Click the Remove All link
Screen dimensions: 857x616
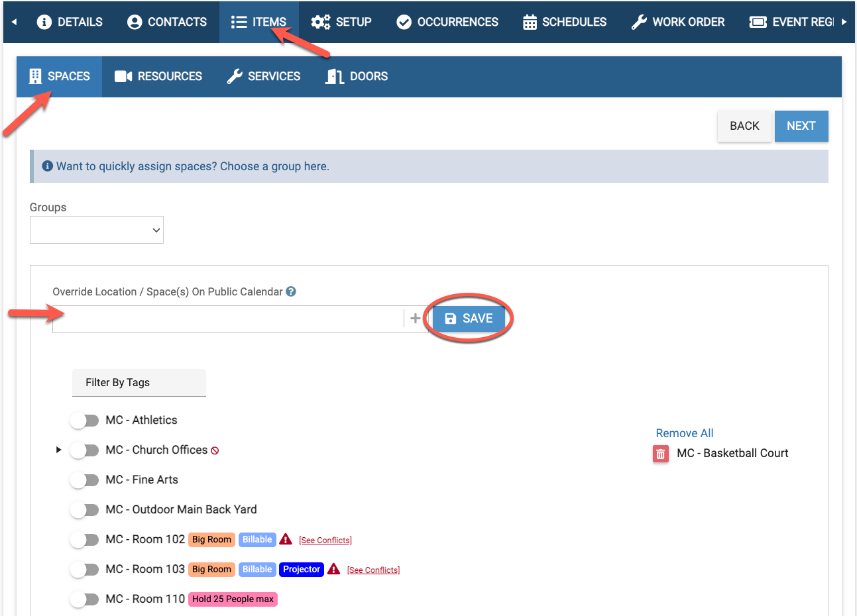[684, 433]
